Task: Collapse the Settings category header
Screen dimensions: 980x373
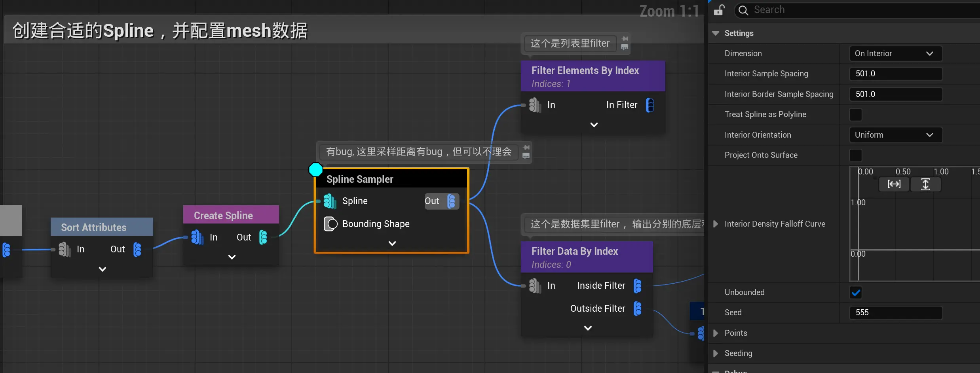Action: (x=716, y=33)
